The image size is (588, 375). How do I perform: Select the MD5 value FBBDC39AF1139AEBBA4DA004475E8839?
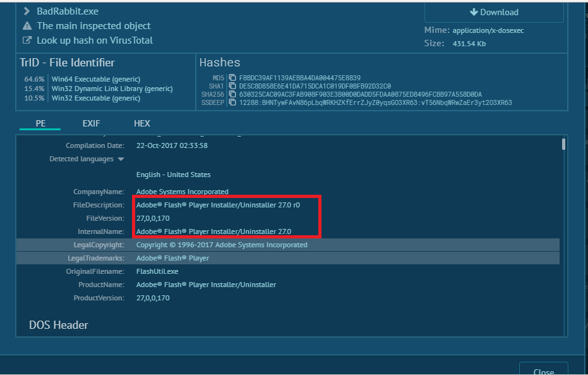pos(299,78)
